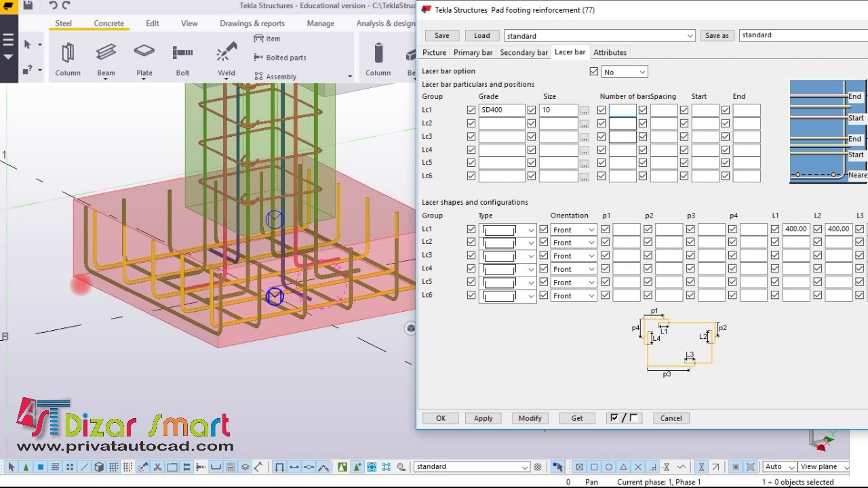Open the View plane dropdown
This screenshot has height=488, width=868.
click(824, 466)
